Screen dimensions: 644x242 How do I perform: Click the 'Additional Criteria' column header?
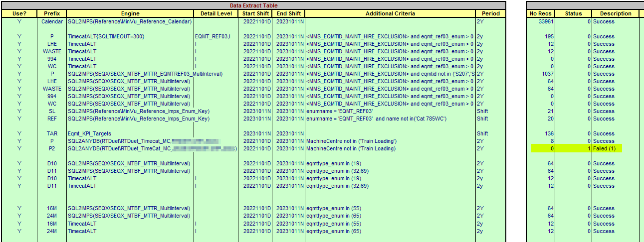[390, 13]
